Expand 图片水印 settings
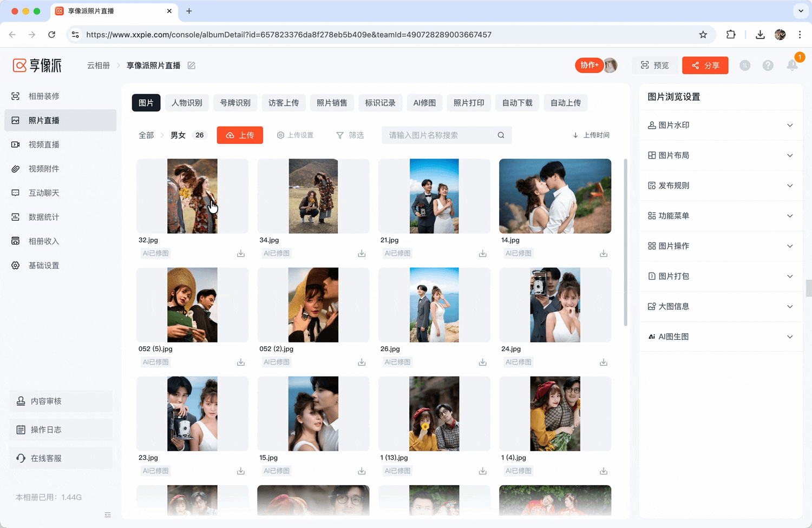Screen dimensions: 812x528 coord(721,125)
